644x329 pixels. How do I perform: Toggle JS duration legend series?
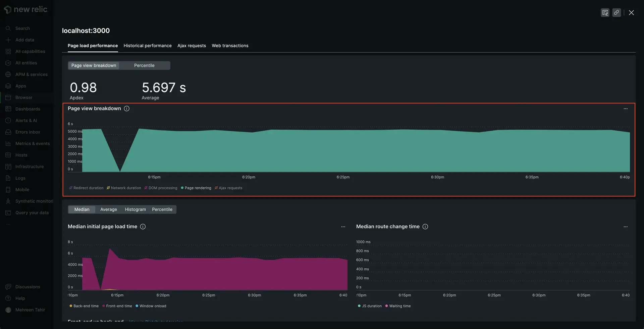(x=370, y=306)
